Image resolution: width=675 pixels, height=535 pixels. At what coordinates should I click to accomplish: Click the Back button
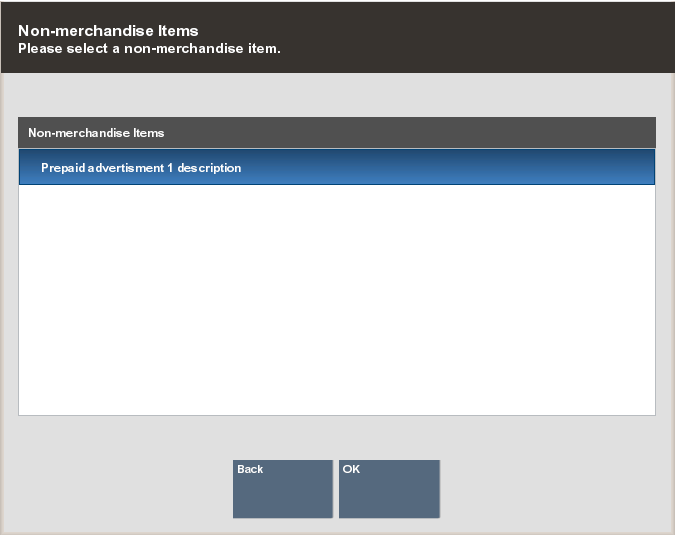(x=283, y=489)
